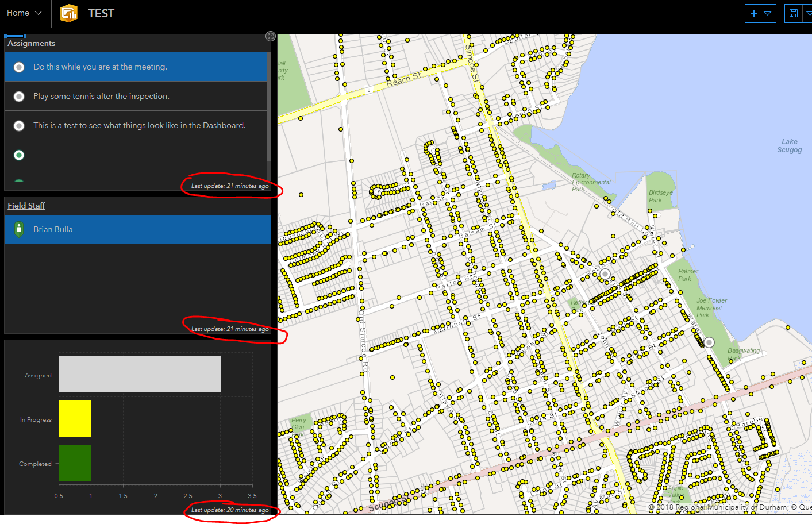Click the 'In Progress' chart axis label
The height and width of the screenshot is (524, 812).
click(36, 419)
